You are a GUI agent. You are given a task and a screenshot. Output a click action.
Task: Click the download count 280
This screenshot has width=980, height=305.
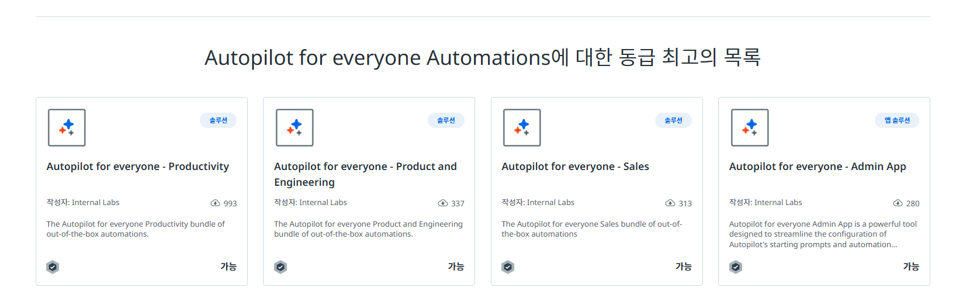point(913,203)
